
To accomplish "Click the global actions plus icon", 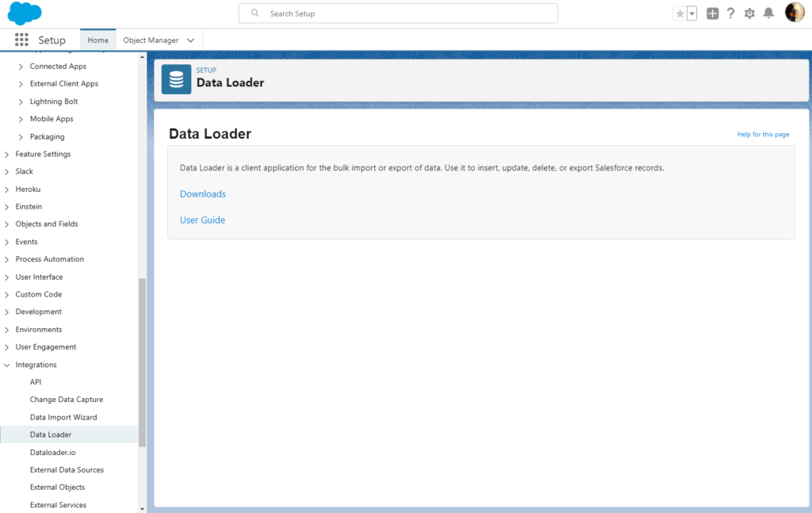I will tap(710, 13).
